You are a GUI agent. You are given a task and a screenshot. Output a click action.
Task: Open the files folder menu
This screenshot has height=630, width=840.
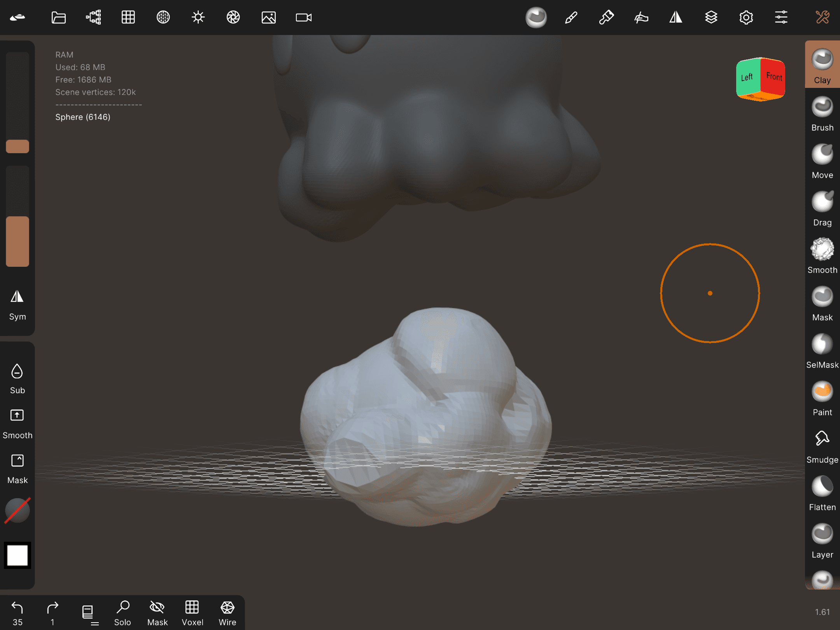click(x=59, y=17)
